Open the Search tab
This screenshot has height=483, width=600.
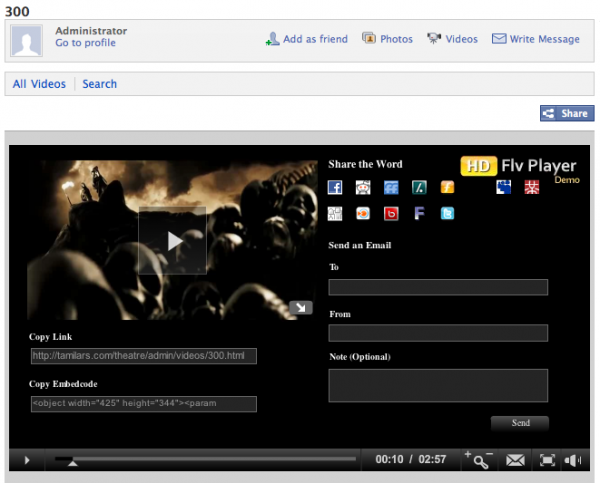[x=99, y=84]
